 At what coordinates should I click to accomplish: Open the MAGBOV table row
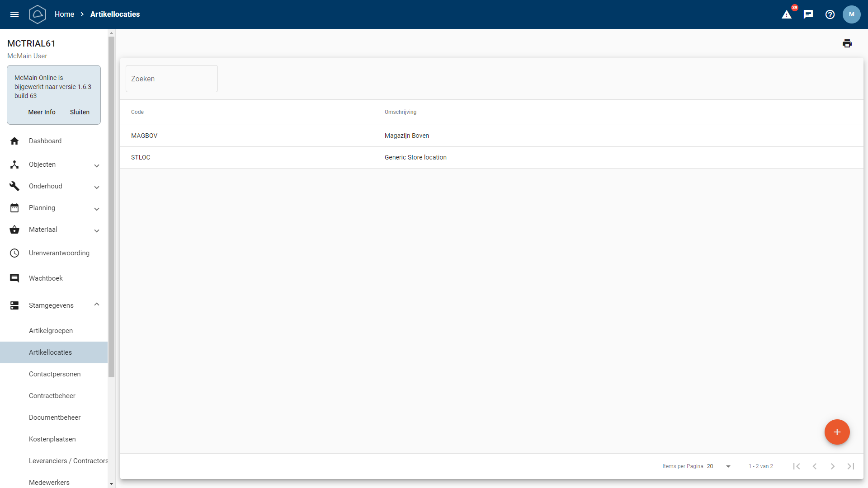[x=271, y=136]
